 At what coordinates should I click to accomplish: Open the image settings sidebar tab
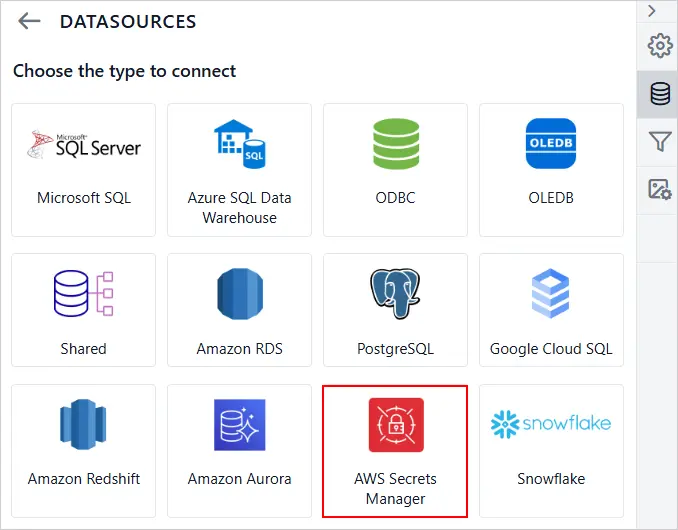pyautogui.click(x=659, y=189)
